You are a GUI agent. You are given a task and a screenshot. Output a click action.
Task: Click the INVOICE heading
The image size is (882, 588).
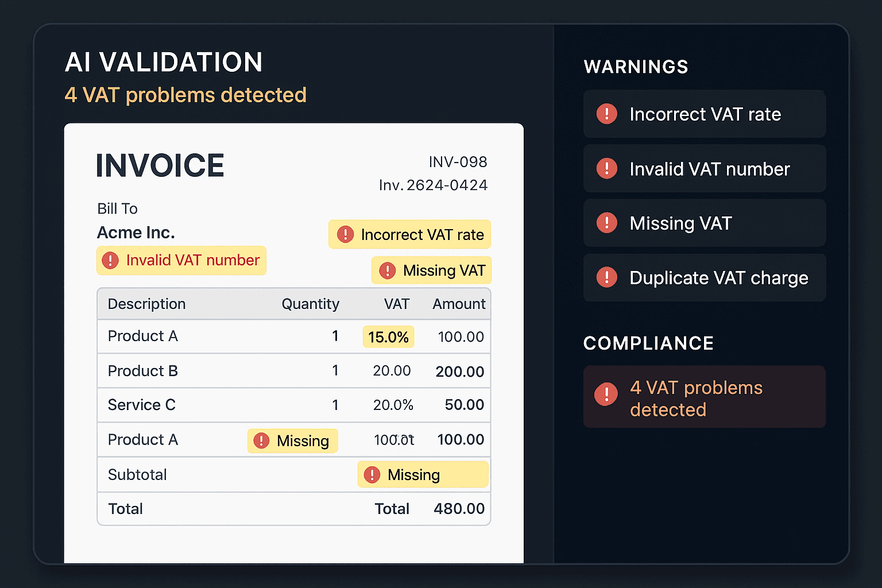pos(160,165)
